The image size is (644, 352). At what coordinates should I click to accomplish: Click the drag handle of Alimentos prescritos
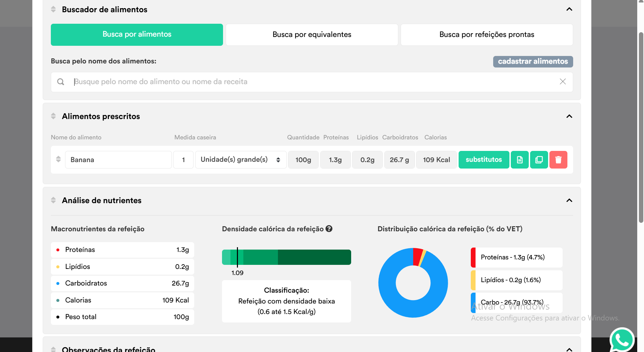tap(53, 116)
